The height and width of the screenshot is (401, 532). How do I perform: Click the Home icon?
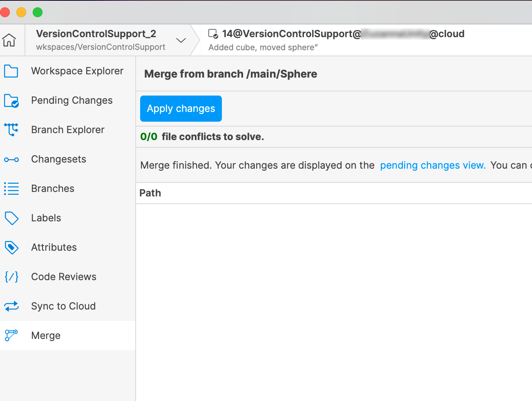tap(9, 40)
